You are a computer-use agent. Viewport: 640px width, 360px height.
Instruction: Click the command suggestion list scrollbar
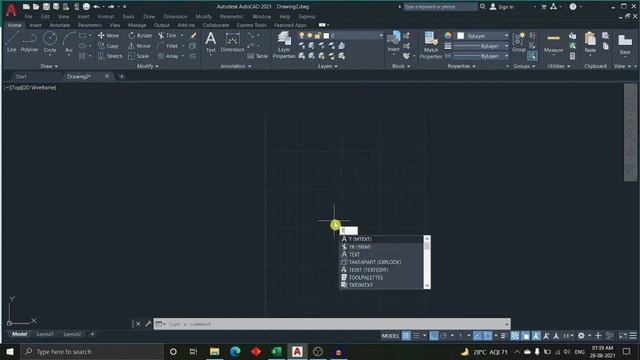pos(427,262)
